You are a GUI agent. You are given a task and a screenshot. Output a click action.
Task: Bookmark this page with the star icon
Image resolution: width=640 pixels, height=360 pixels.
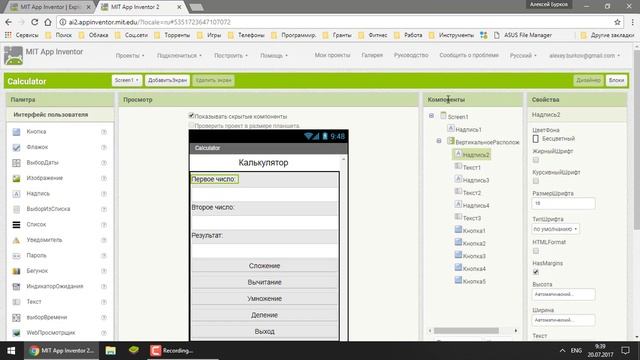click(x=617, y=22)
